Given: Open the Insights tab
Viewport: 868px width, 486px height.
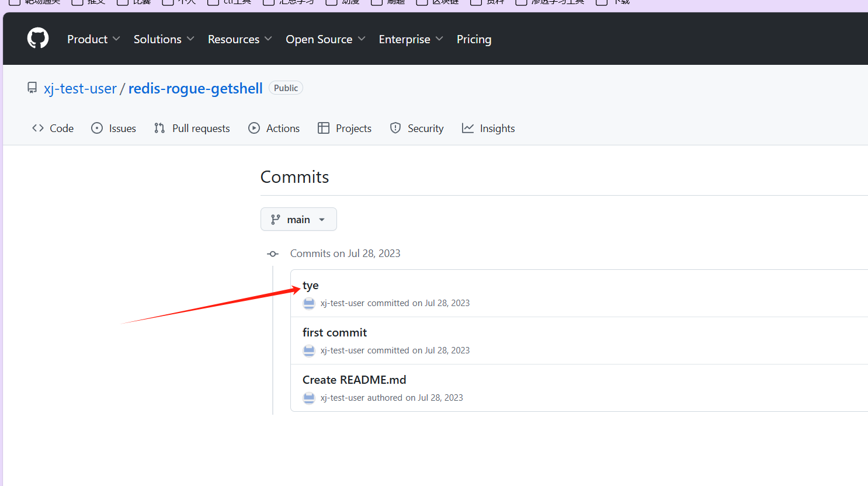Looking at the screenshot, I should coord(488,128).
